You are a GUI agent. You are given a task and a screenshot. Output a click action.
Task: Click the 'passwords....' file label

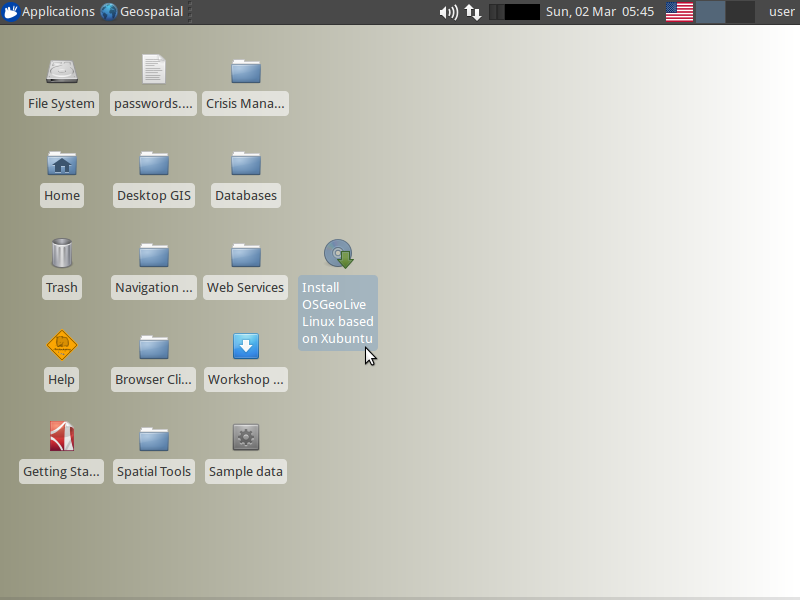154,104
